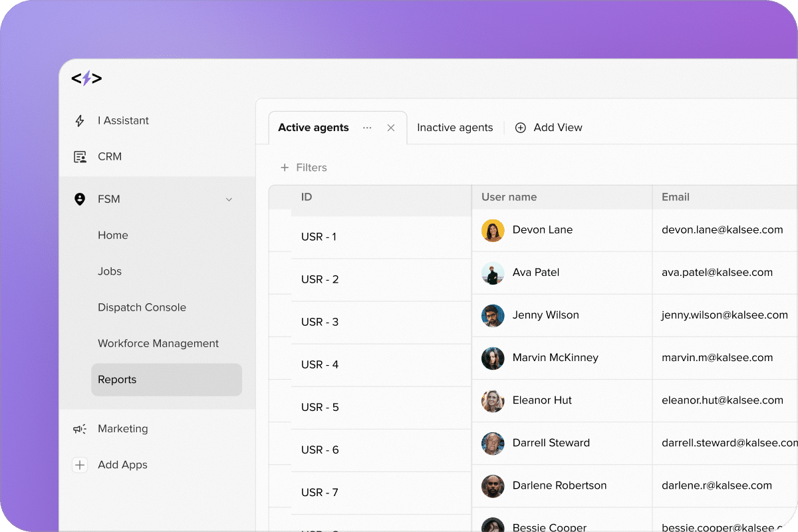Click the Add Apps plus icon

80,465
